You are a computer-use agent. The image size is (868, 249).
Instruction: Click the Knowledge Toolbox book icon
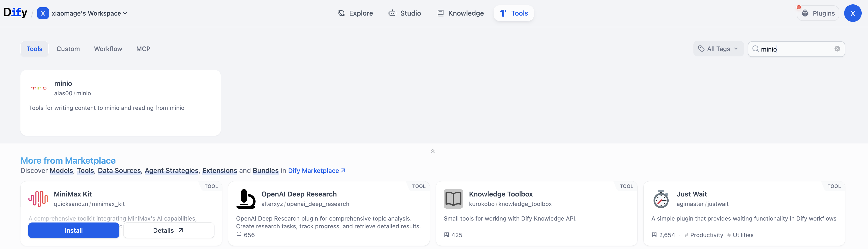(x=453, y=198)
